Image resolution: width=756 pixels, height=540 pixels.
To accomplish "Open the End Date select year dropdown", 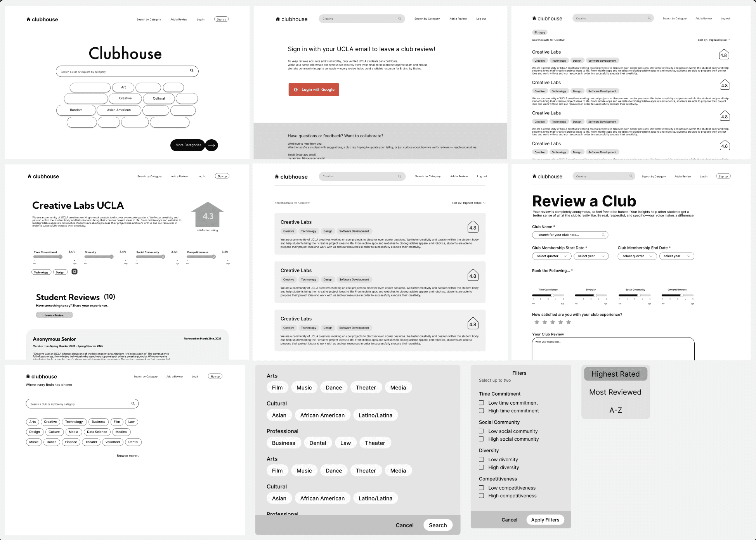I will click(x=676, y=256).
